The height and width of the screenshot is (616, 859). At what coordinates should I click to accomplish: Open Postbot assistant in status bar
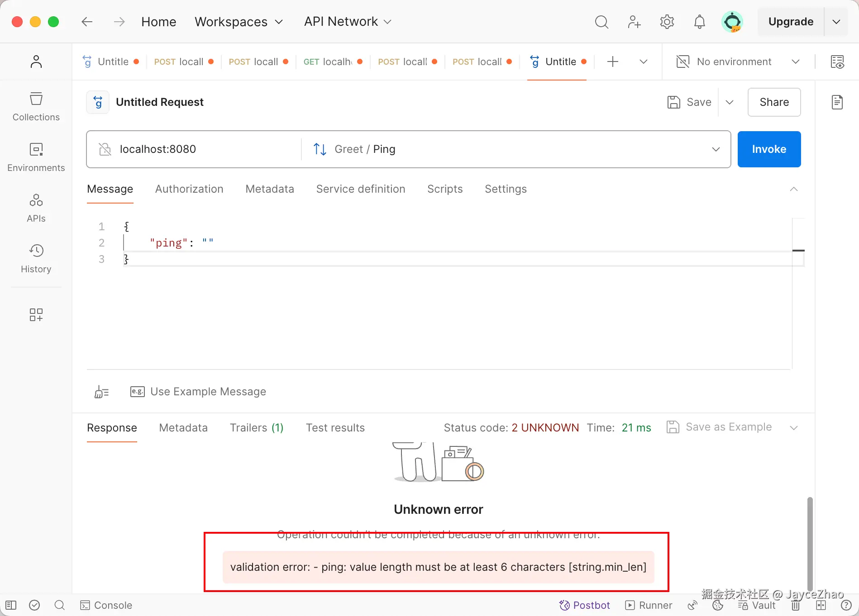pos(585,605)
